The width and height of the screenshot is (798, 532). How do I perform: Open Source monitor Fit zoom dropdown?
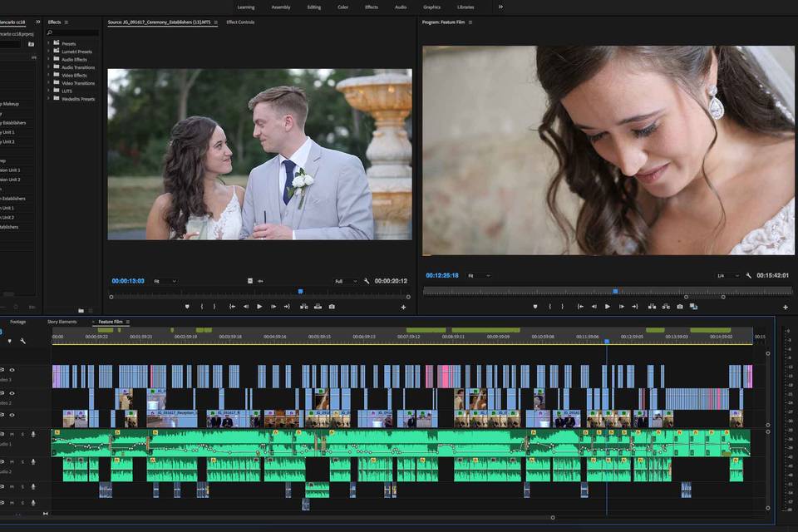pyautogui.click(x=165, y=281)
